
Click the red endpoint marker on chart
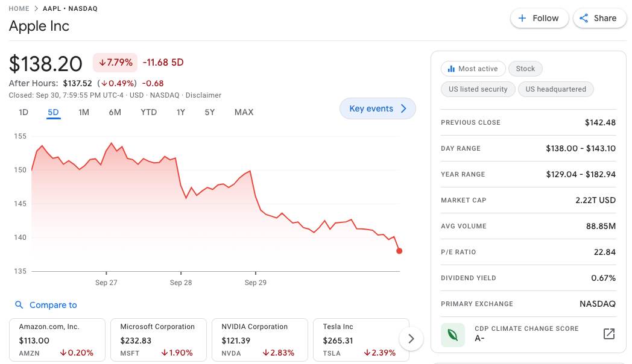(x=399, y=251)
